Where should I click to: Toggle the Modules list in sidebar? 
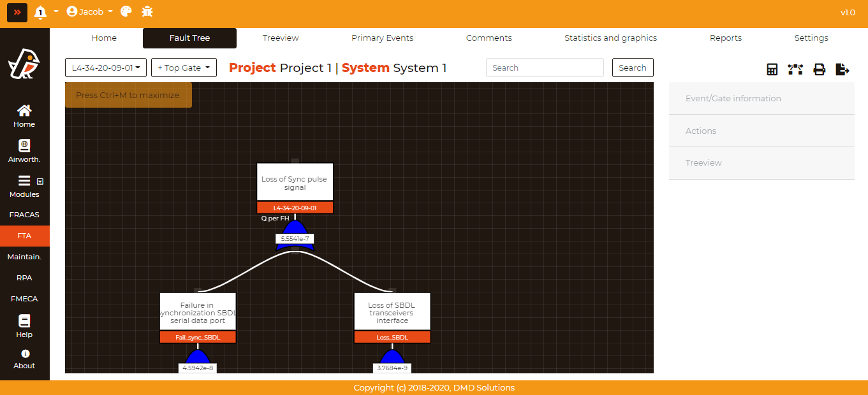click(24, 186)
